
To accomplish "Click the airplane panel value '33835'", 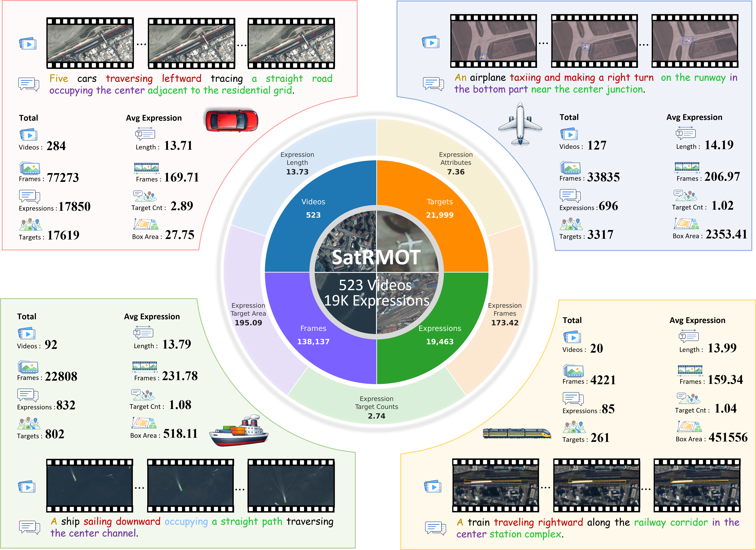I will click(603, 177).
